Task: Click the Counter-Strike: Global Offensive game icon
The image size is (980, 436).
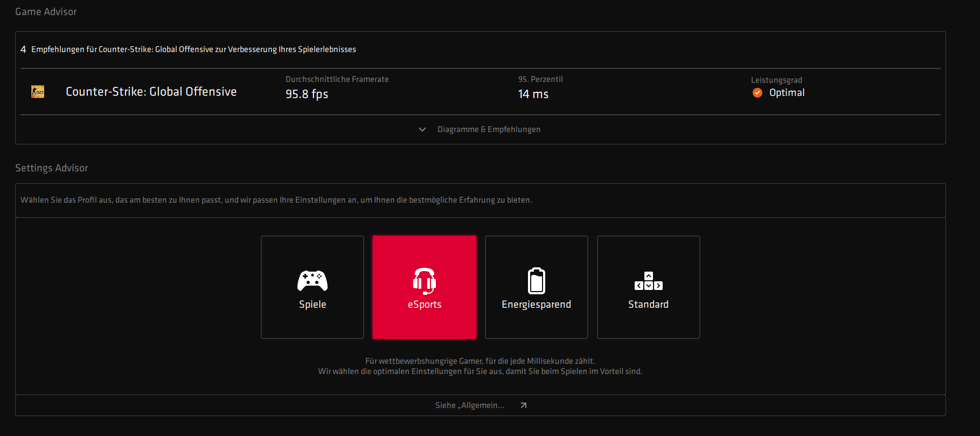Action: (38, 92)
